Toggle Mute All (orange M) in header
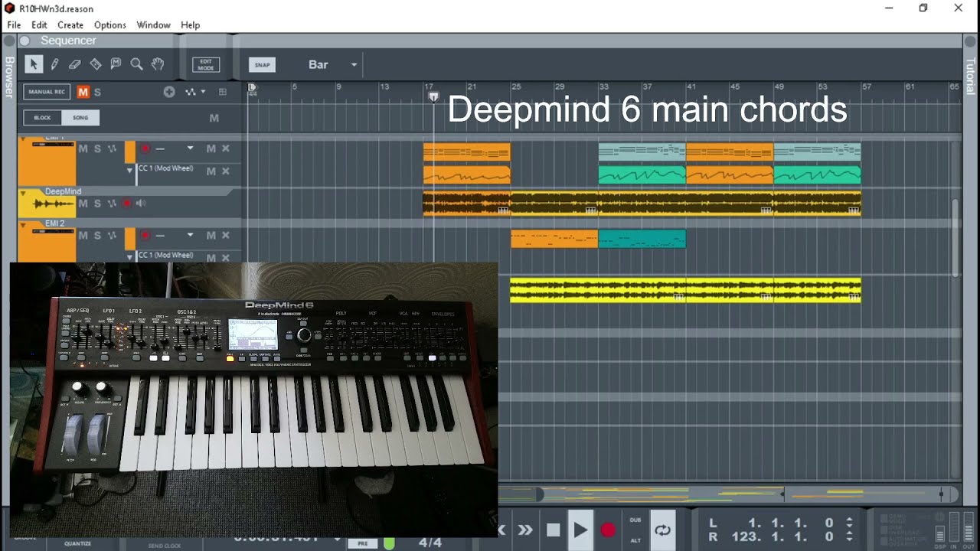980x551 pixels. 83,92
